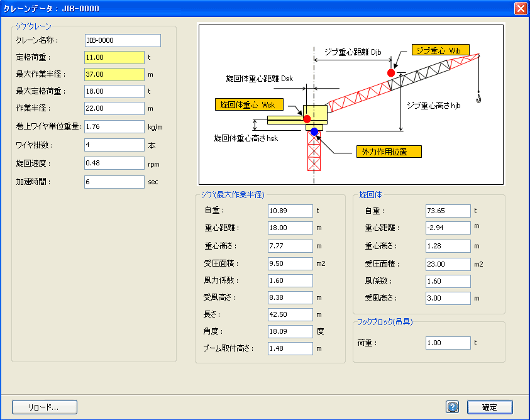Click the 旋回体重心距離 Dsk text
530x420 pixels.
pyautogui.click(x=260, y=79)
